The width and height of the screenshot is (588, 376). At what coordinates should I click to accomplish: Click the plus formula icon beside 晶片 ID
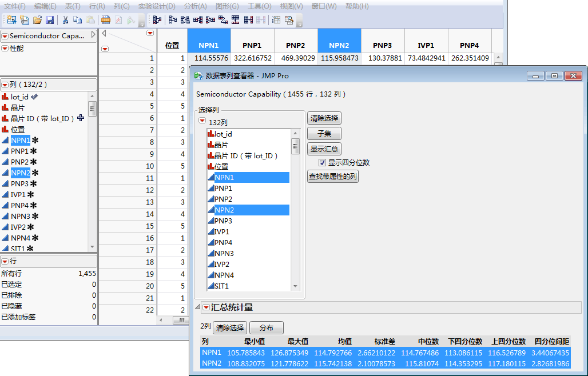[x=81, y=118]
